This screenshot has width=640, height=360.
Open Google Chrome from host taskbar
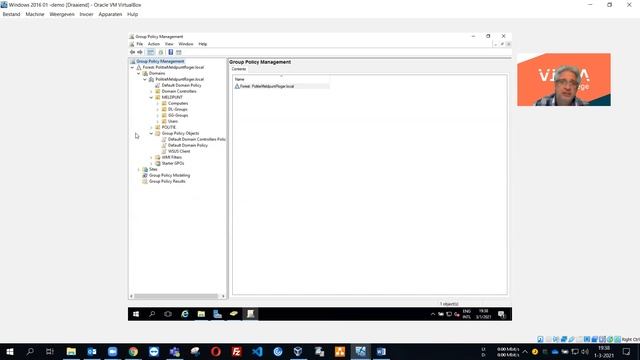[133, 351]
